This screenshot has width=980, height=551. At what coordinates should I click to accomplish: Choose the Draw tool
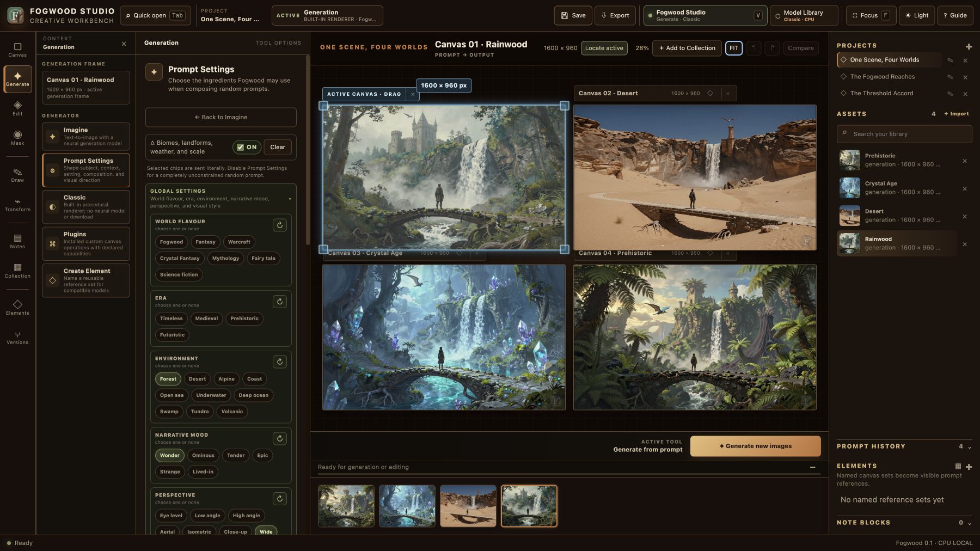point(17,175)
